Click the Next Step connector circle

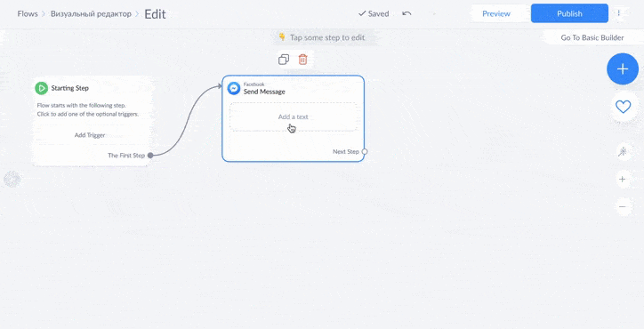pyautogui.click(x=365, y=151)
